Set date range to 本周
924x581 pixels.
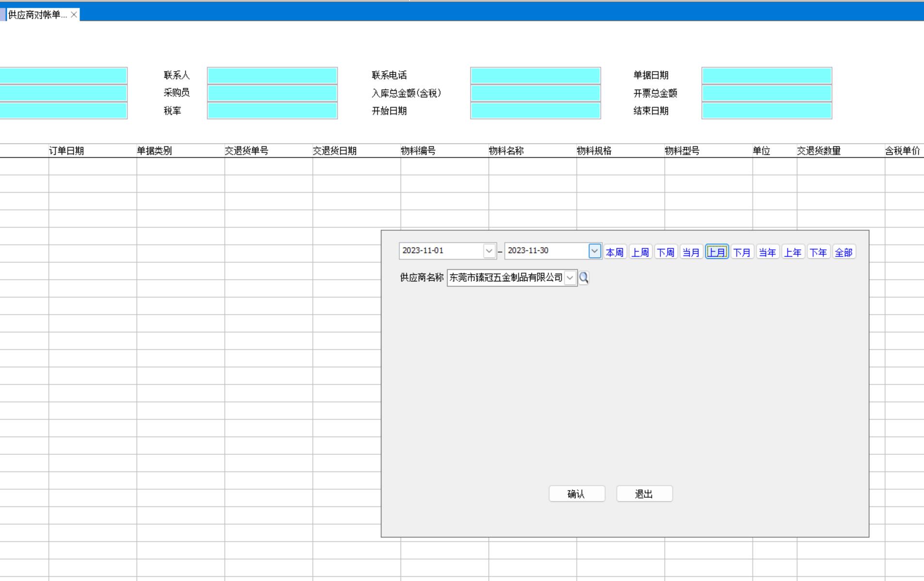pos(614,252)
